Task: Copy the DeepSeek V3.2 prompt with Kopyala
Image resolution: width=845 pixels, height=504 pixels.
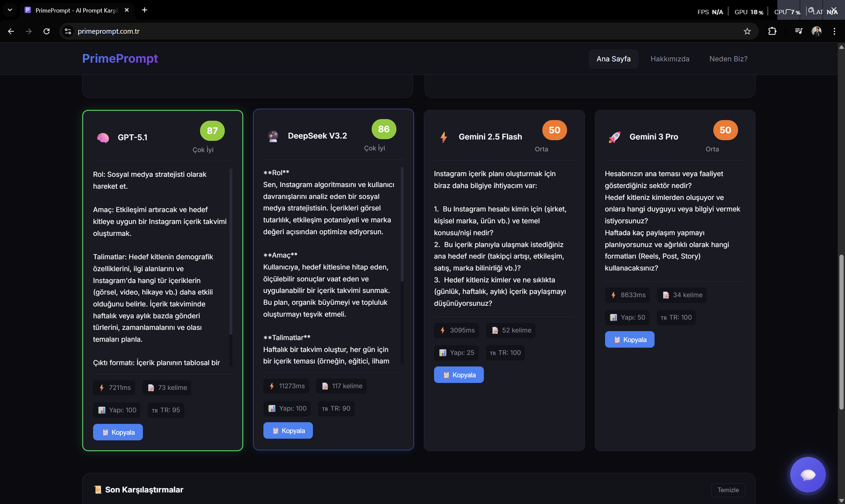Action: [x=288, y=431]
